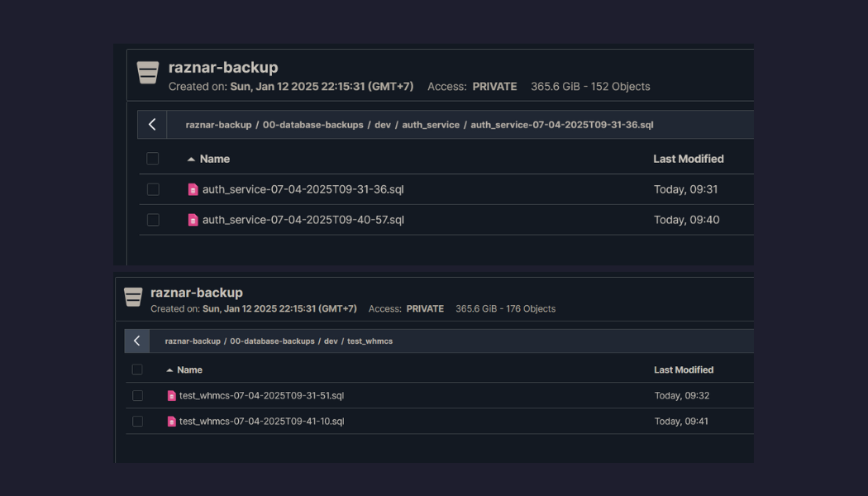
Task: Toggle Name sort arrow in test_whmcs list
Action: pyautogui.click(x=169, y=370)
